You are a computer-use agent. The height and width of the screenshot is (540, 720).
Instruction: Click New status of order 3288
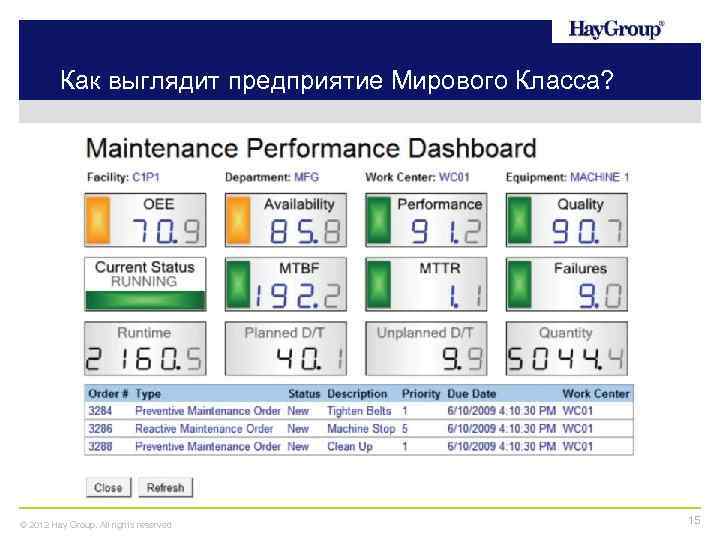298,446
